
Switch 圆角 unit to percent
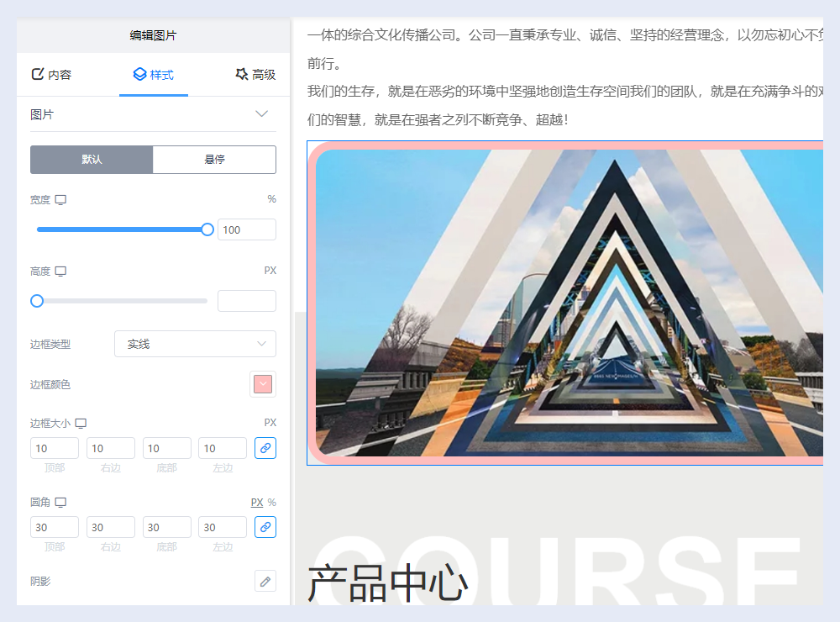tap(271, 503)
